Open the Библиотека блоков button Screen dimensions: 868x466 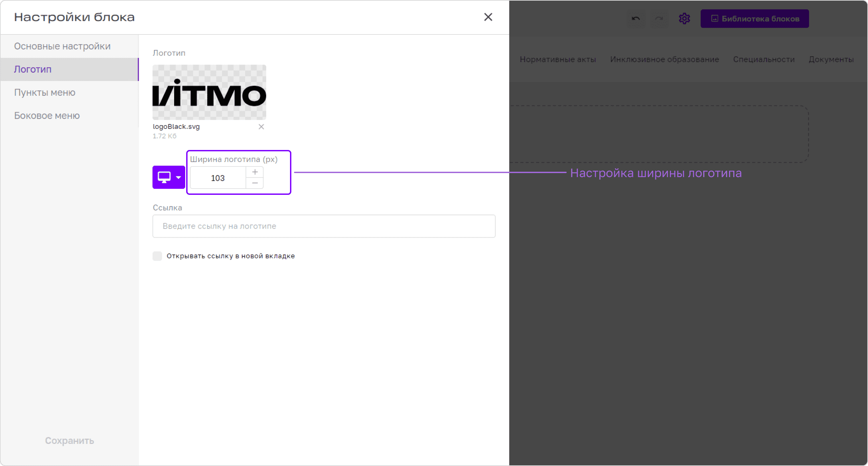pyautogui.click(x=755, y=18)
